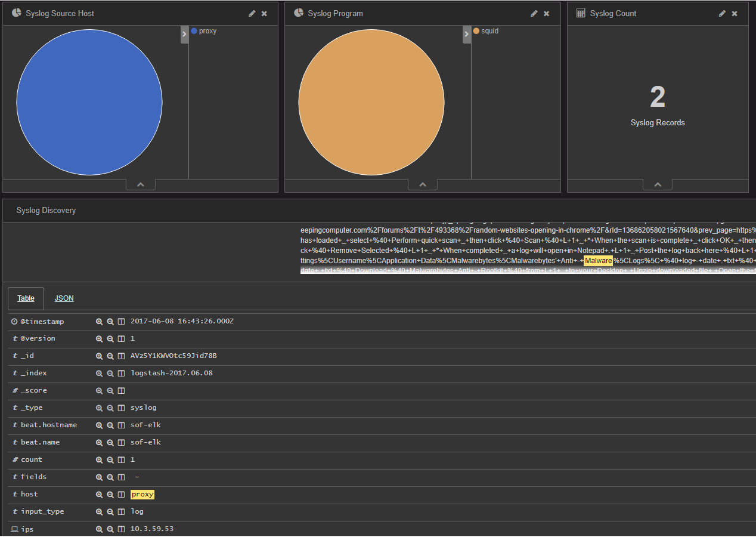The height and width of the screenshot is (537, 756).
Task: Filter out value on host row
Action: 110,495
